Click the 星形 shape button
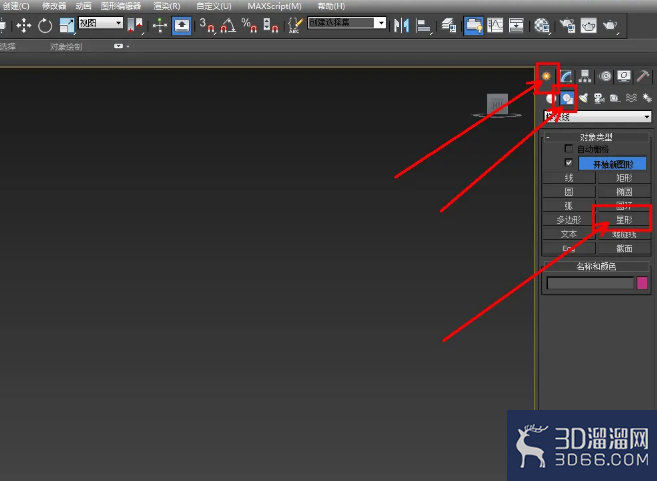The image size is (657, 481). (x=624, y=220)
